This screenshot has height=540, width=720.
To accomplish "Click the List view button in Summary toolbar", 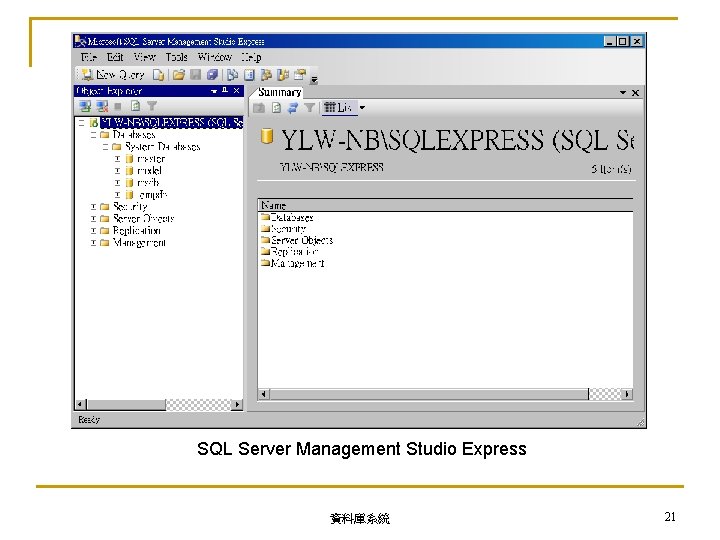I will tap(338, 108).
